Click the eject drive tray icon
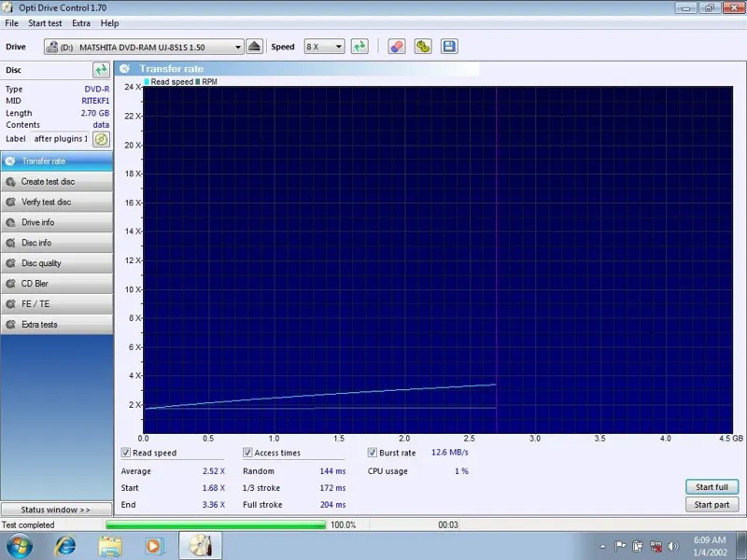Screen dimensions: 747x560 tap(254, 47)
